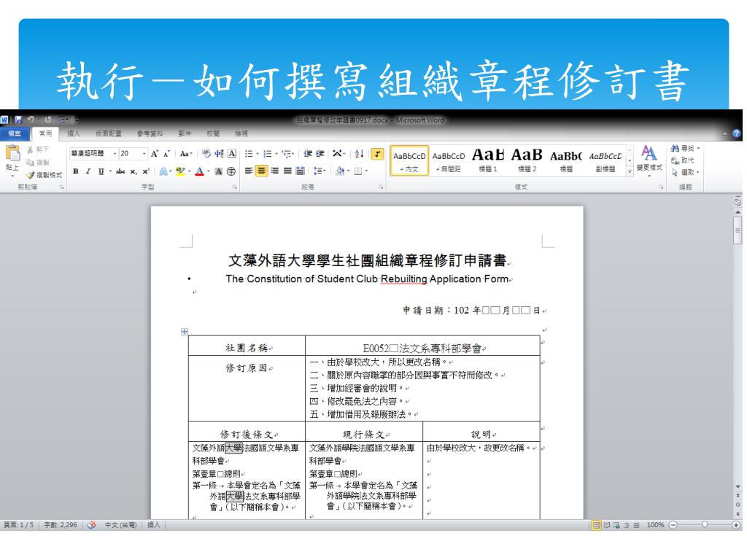Click the Distributed alignment icon

pyautogui.click(x=300, y=171)
